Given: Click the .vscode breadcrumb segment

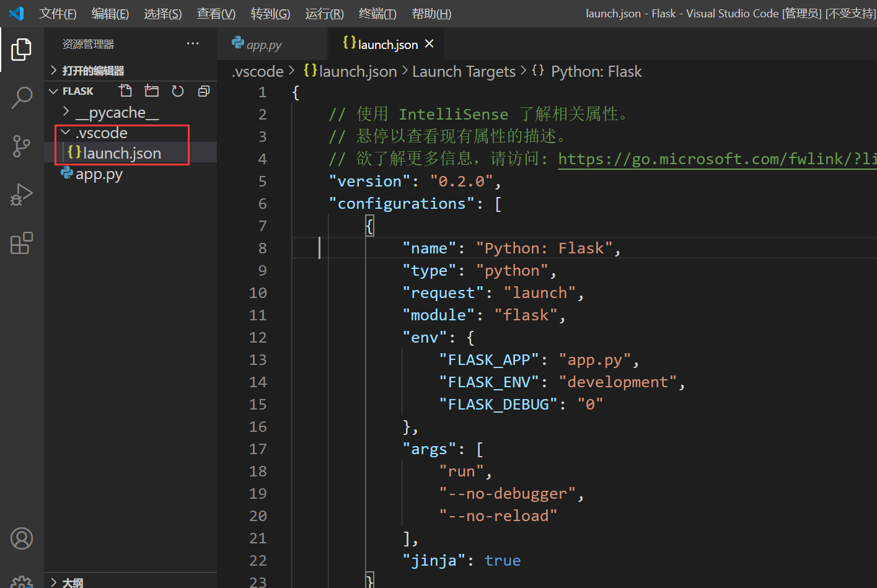Looking at the screenshot, I should 258,71.
